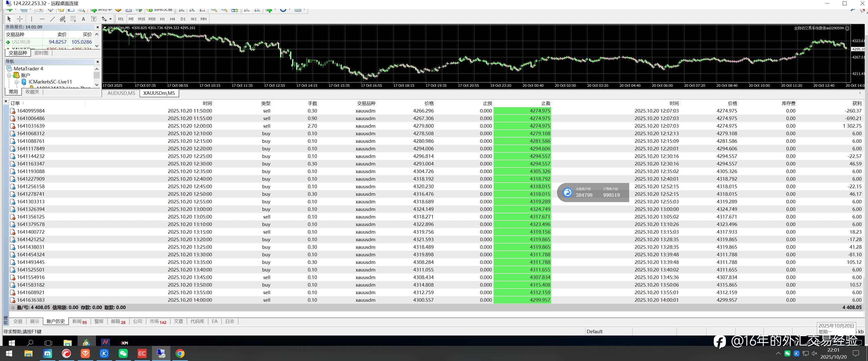Open WeChat from the taskbar
The width and height of the screenshot is (868, 361).
[x=123, y=353]
